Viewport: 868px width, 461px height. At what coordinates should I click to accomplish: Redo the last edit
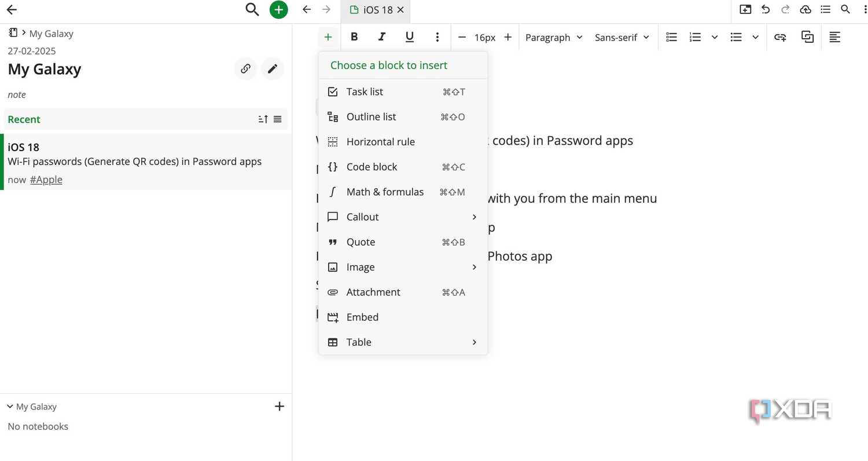pyautogui.click(x=785, y=9)
